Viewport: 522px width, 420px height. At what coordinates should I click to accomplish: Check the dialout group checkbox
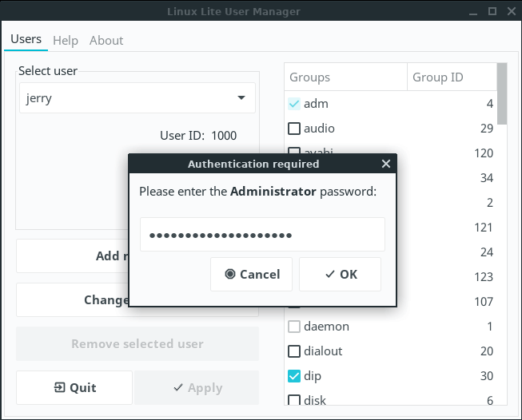[294, 351]
